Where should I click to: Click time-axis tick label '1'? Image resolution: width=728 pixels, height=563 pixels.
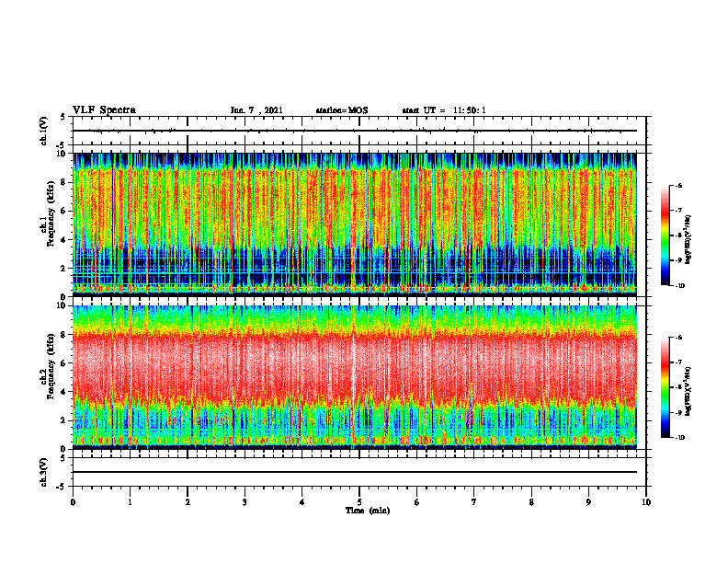tap(130, 502)
